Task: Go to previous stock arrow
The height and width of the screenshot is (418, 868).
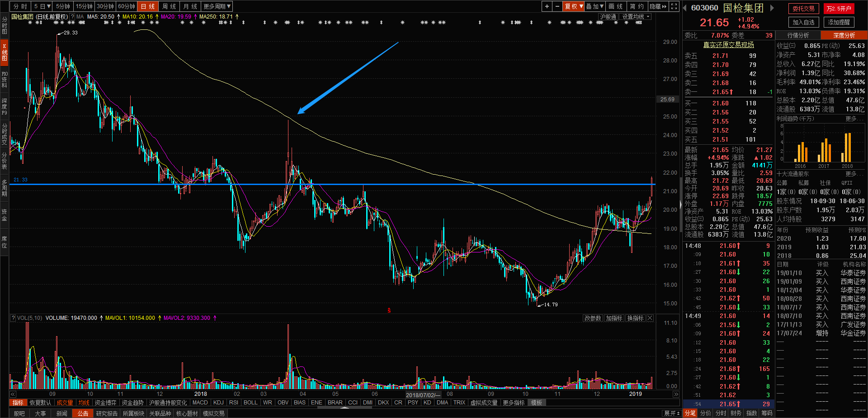Action: (x=685, y=8)
